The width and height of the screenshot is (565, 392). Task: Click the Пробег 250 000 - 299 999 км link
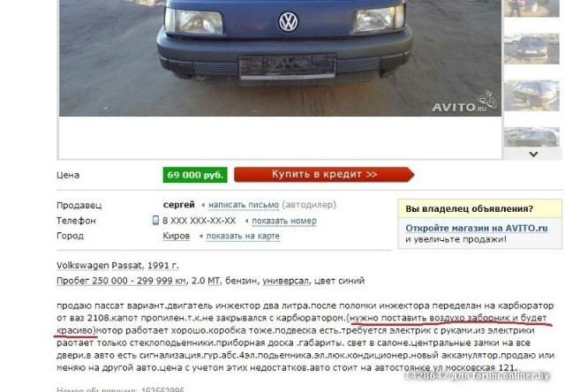point(121,281)
